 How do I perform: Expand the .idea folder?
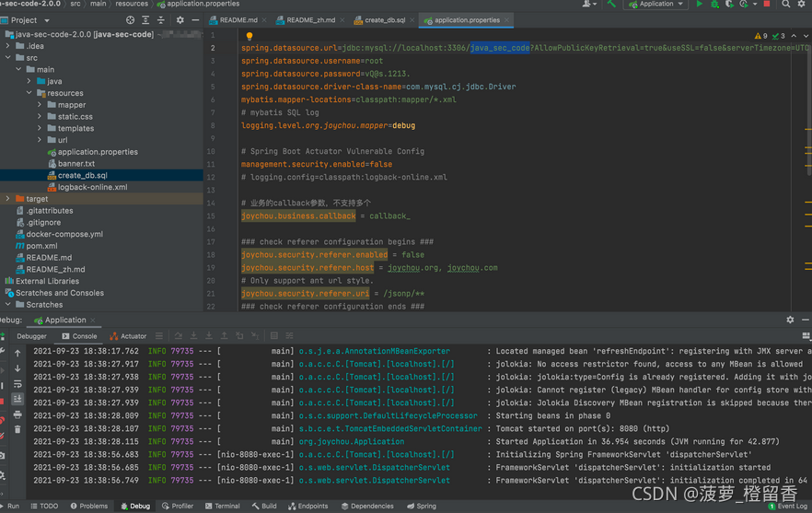(7, 46)
